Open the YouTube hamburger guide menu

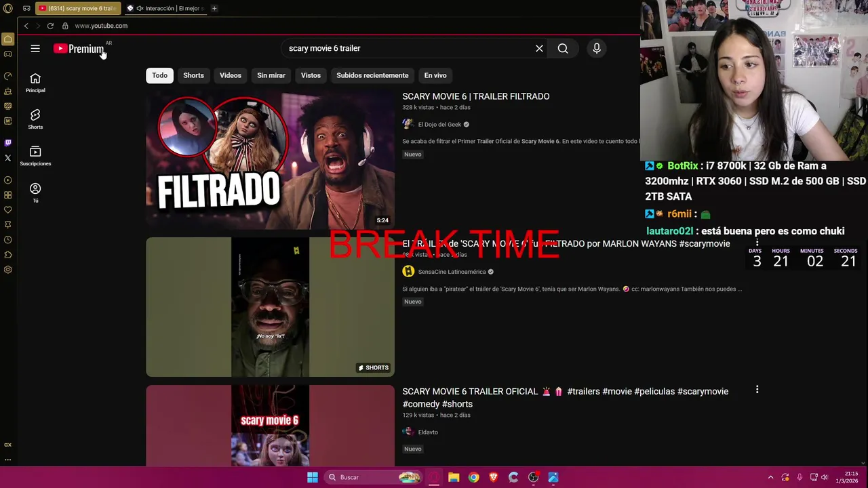(x=35, y=48)
